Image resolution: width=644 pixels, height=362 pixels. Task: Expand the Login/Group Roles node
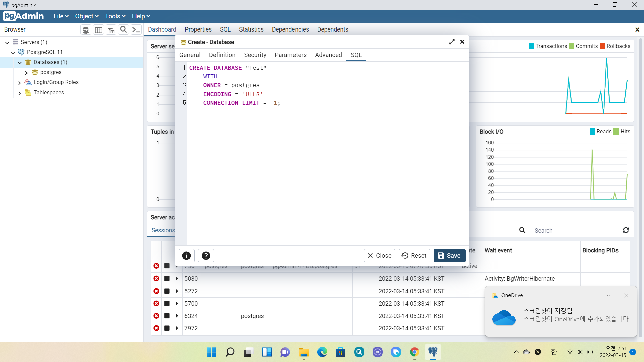click(20, 83)
